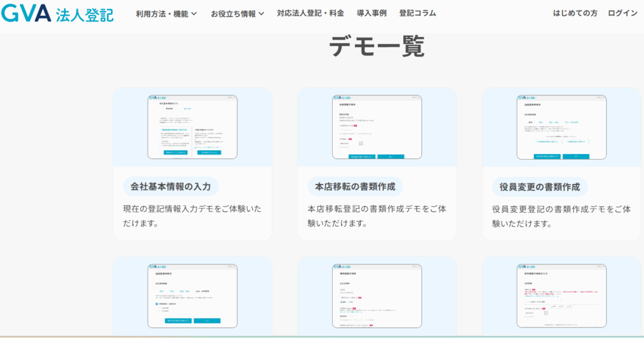Screen dimensions: 644x338
Task: Open the 役員変更の書類作成 demo preview image
Action: [561, 127]
